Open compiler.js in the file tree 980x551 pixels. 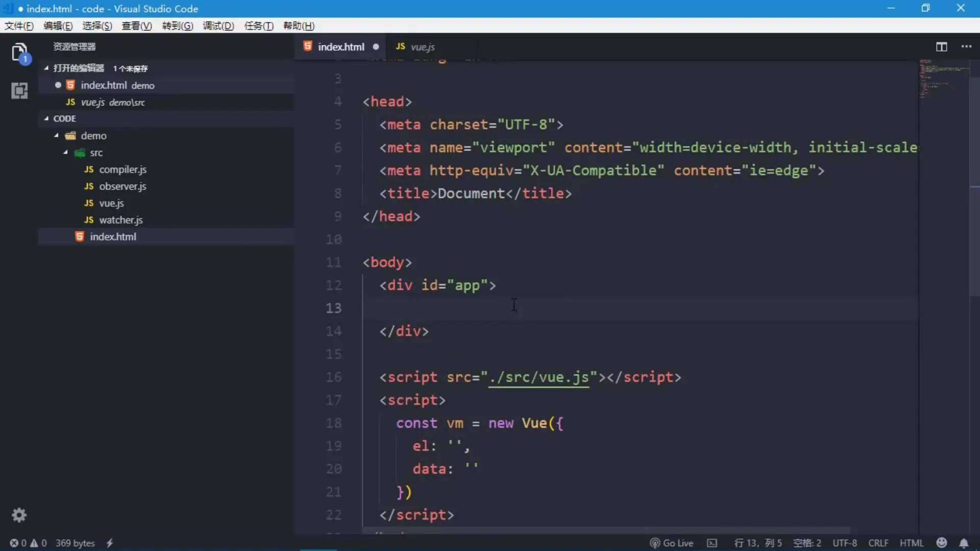[166, 169]
